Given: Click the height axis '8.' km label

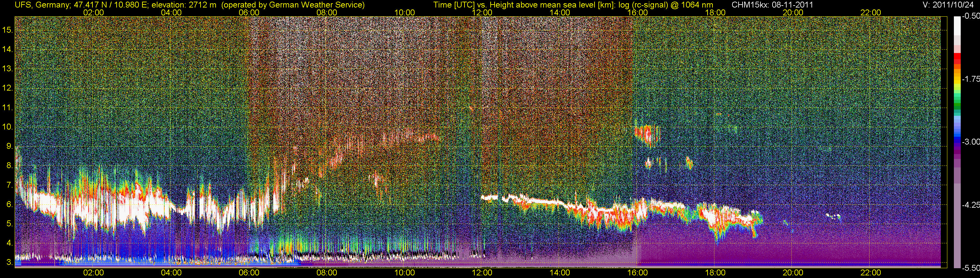Looking at the screenshot, I should point(9,166).
